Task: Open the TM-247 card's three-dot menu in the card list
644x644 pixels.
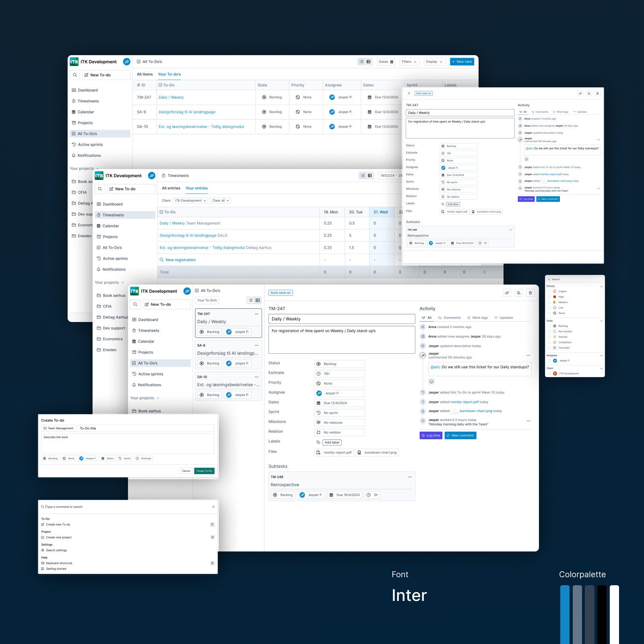Action: click(x=256, y=314)
